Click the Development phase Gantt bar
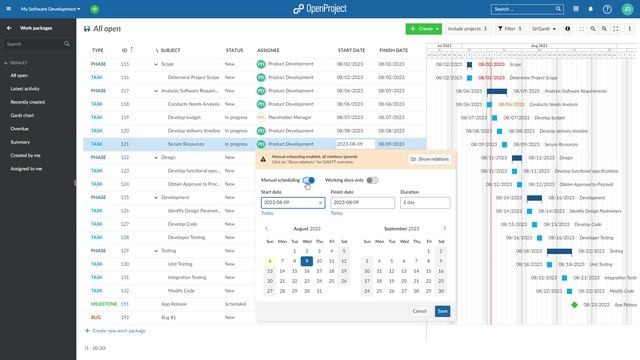 534,198
